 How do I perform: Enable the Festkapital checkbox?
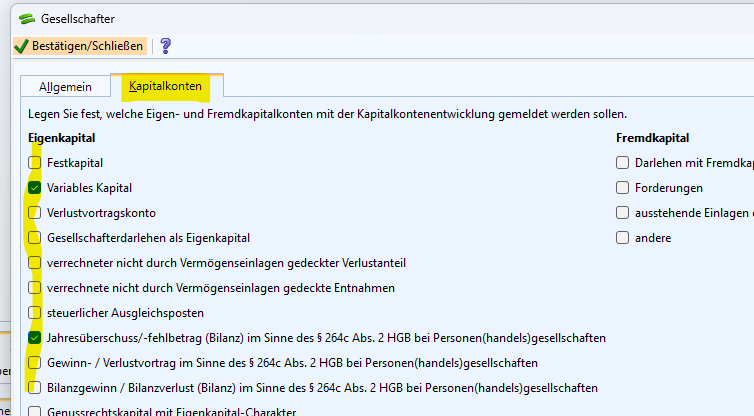[x=35, y=162]
